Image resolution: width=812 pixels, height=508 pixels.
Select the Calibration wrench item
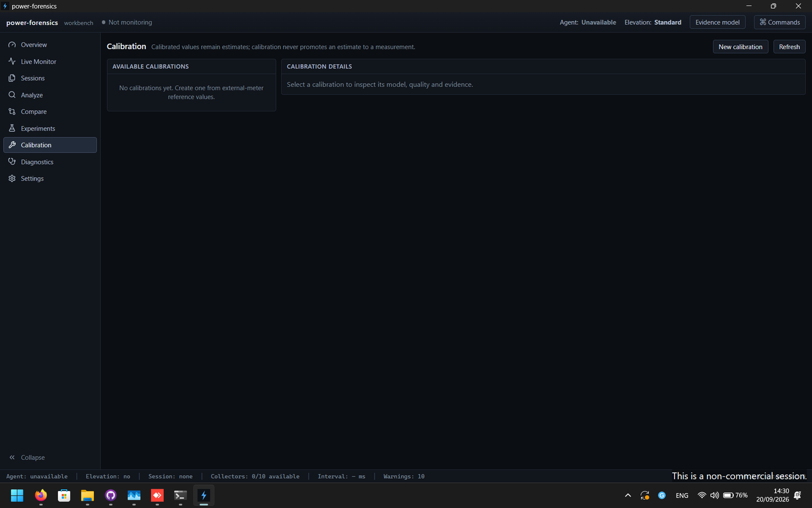(50, 145)
